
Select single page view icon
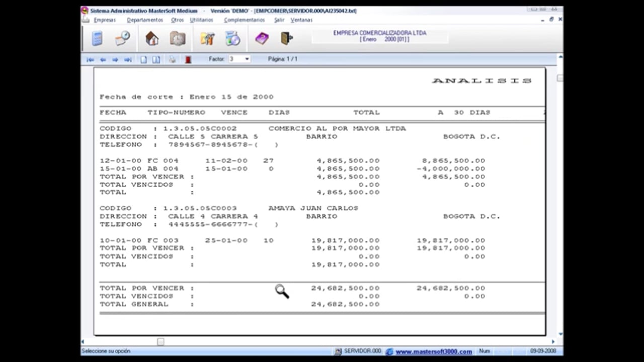pyautogui.click(x=143, y=59)
